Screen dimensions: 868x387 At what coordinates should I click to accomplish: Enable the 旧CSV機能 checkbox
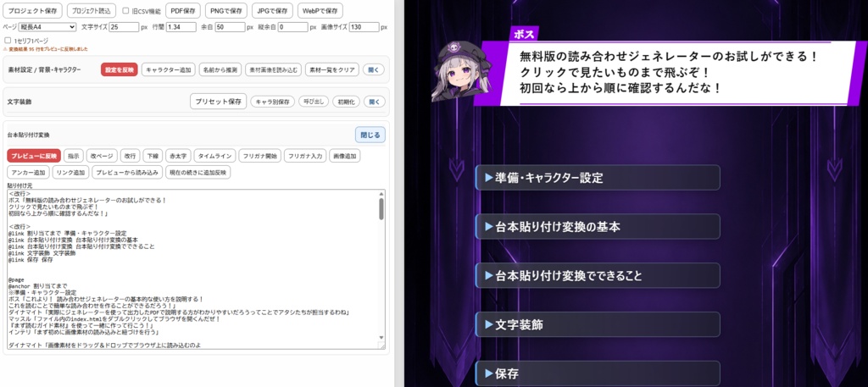tap(125, 10)
